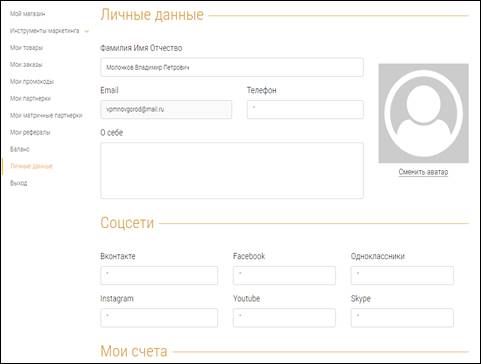Viewport: 481px width, 364px height.
Task: Focus the Телефон input field
Action: (305, 110)
